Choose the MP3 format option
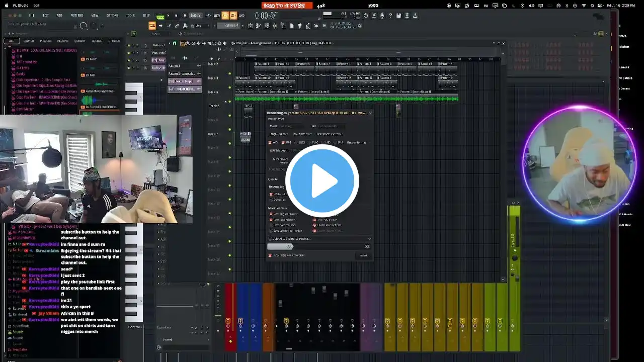 click(x=286, y=142)
